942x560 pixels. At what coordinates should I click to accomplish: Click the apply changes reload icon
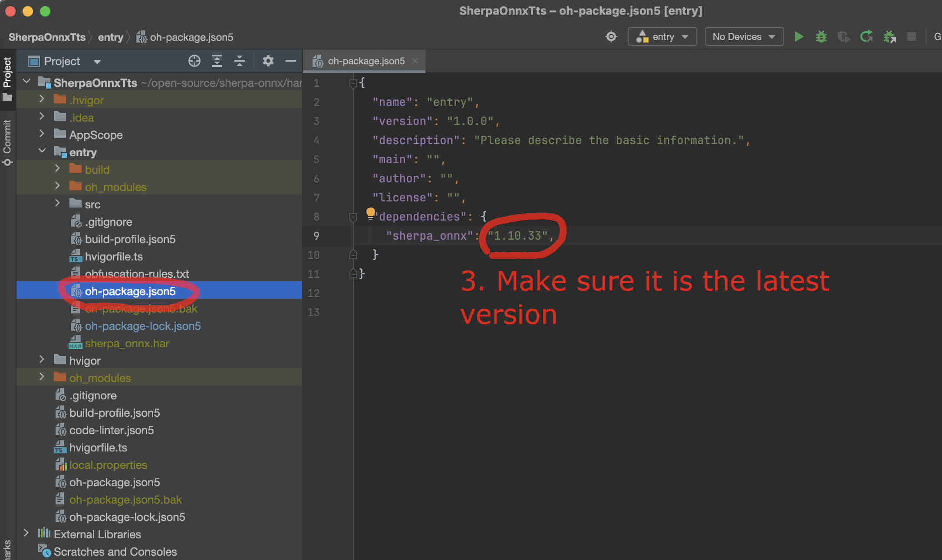[x=866, y=37]
